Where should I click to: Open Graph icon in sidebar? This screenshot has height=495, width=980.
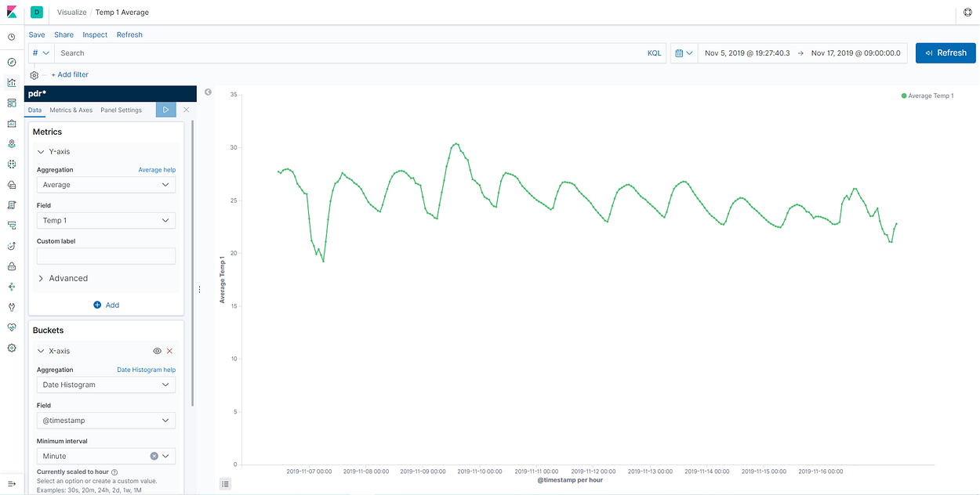click(x=12, y=287)
